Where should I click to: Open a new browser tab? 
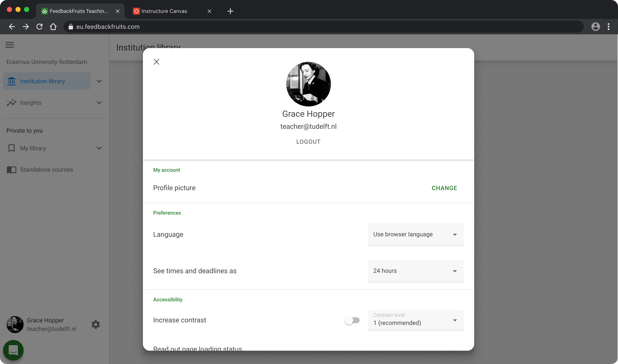pos(230,11)
